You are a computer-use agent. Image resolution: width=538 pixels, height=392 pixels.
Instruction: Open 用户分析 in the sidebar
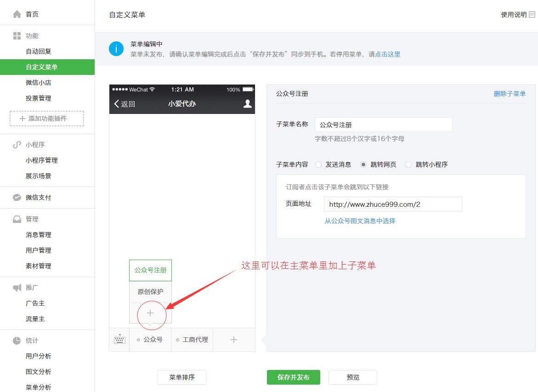coord(39,356)
